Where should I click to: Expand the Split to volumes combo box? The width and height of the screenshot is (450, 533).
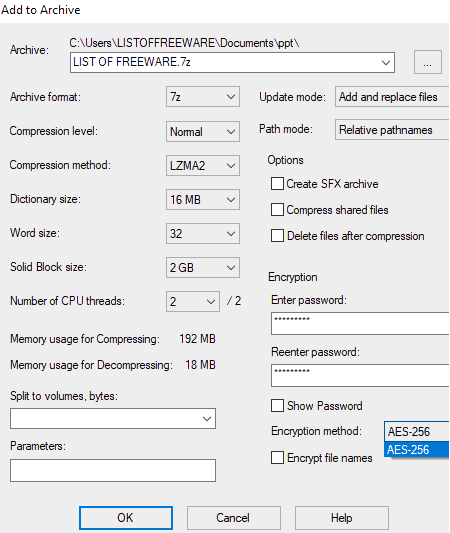pyautogui.click(x=207, y=418)
